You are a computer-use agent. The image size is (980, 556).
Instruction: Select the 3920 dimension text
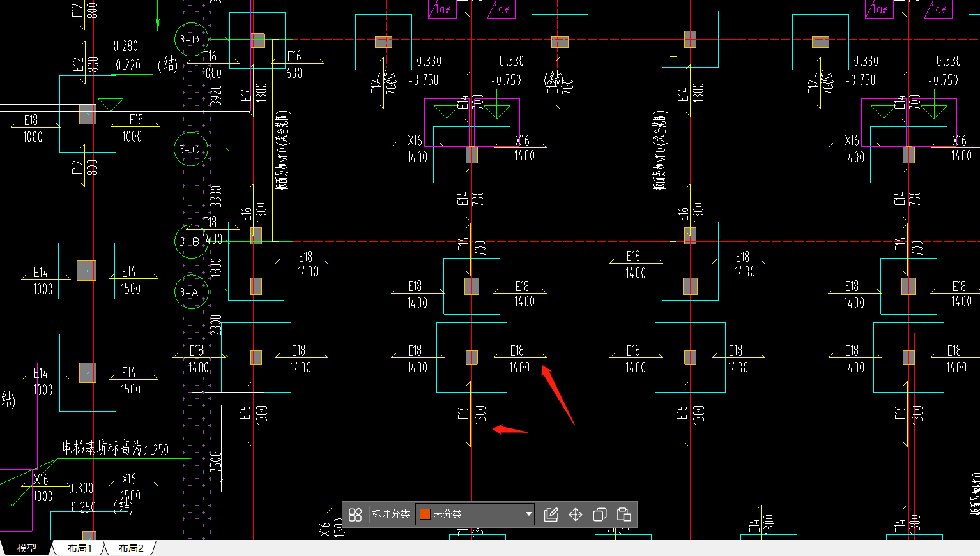(217, 94)
